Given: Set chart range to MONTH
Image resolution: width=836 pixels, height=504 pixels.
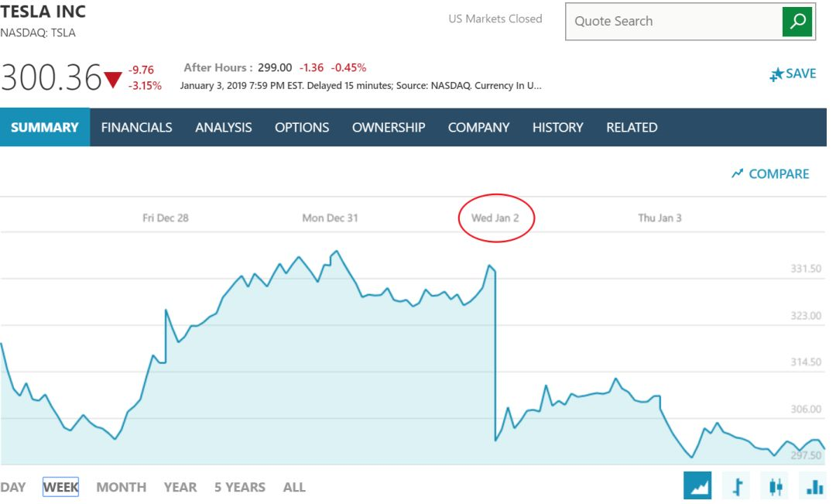Looking at the screenshot, I should (x=121, y=488).
